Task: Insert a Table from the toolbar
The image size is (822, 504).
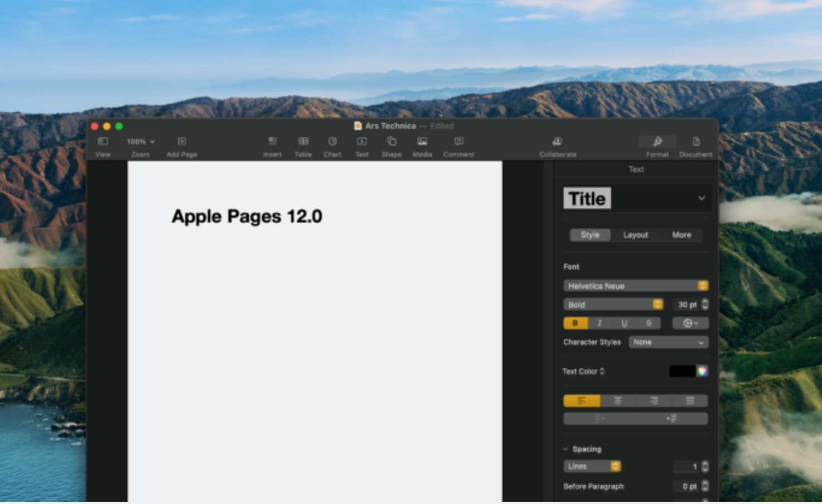Action: [303, 142]
